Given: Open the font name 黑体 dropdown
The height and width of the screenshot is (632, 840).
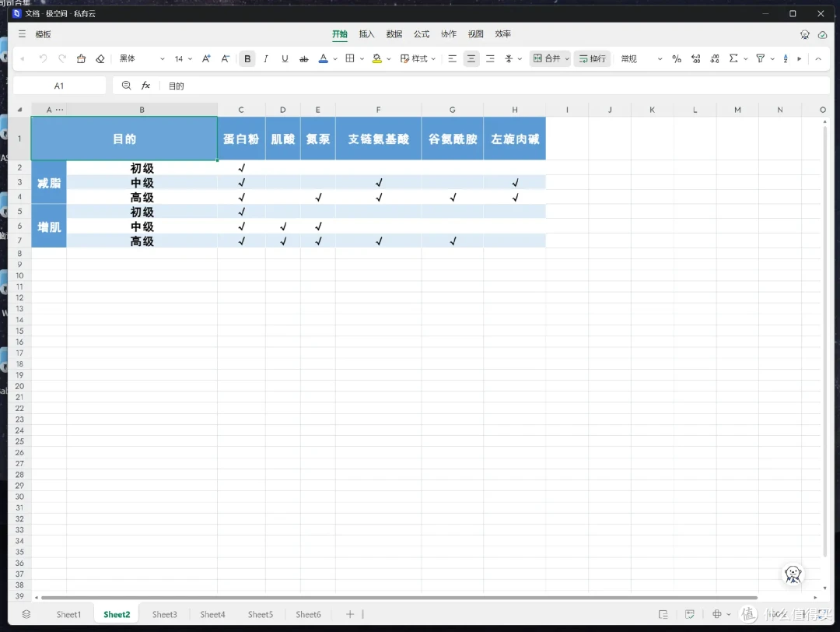Looking at the screenshot, I should pyautogui.click(x=142, y=58).
